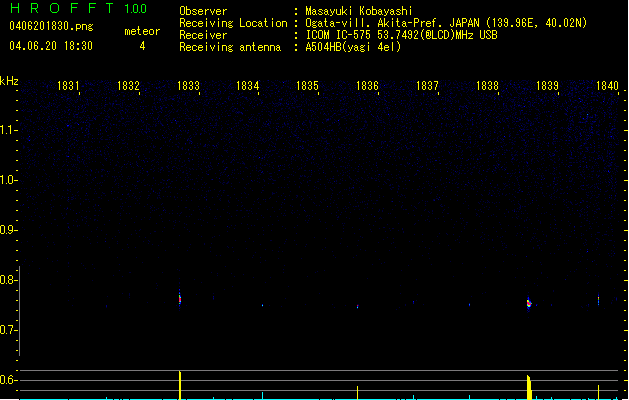Click the cyan power tick just right of 1834

pyautogui.click(x=262, y=396)
